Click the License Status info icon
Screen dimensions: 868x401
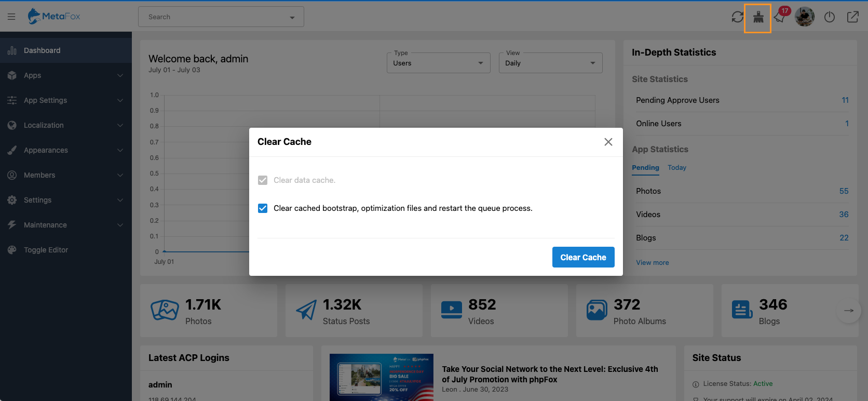pos(696,384)
